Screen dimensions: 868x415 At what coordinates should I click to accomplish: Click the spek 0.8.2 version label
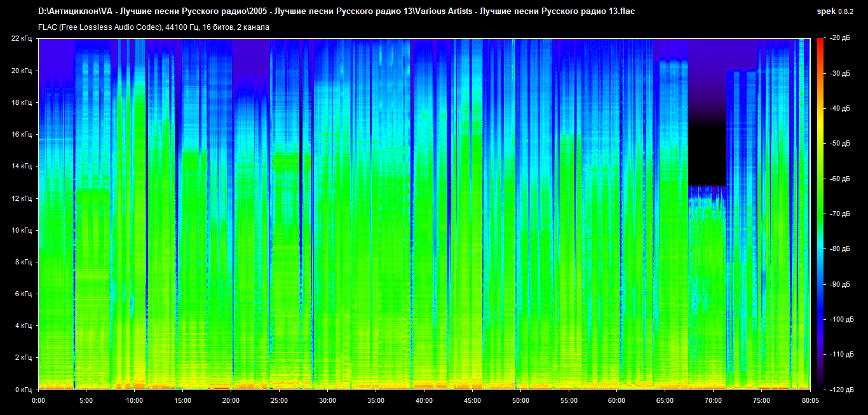click(x=836, y=11)
